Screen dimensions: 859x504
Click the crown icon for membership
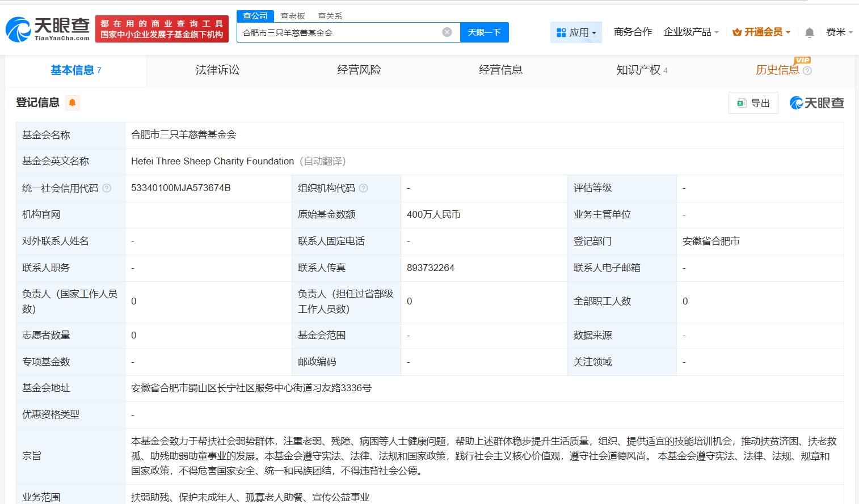point(737,32)
